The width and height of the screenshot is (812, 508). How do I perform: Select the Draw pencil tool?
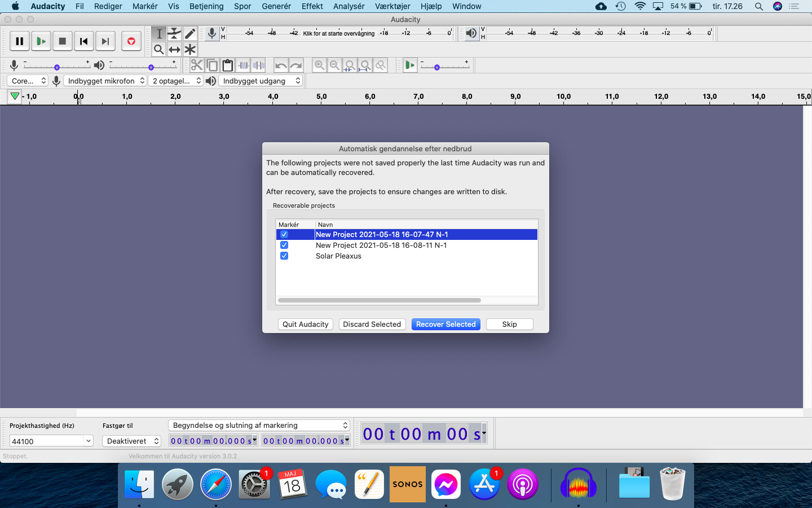190,34
